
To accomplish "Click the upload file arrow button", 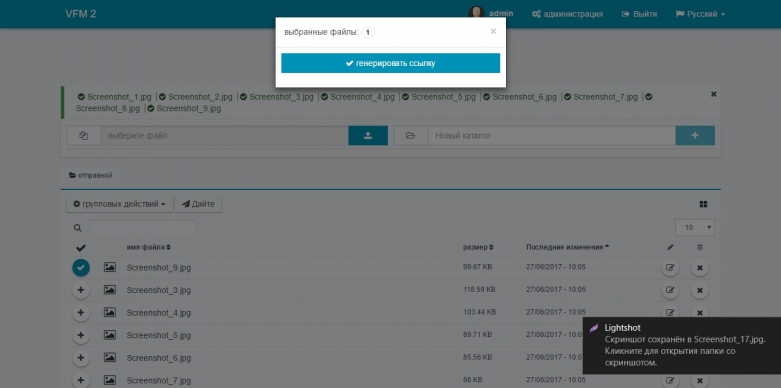I will [x=368, y=135].
